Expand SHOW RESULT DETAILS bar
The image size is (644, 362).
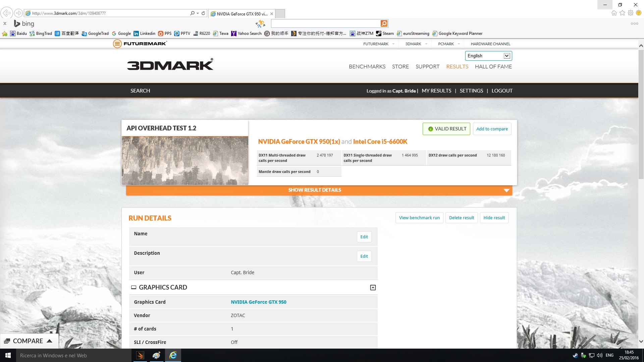point(319,190)
